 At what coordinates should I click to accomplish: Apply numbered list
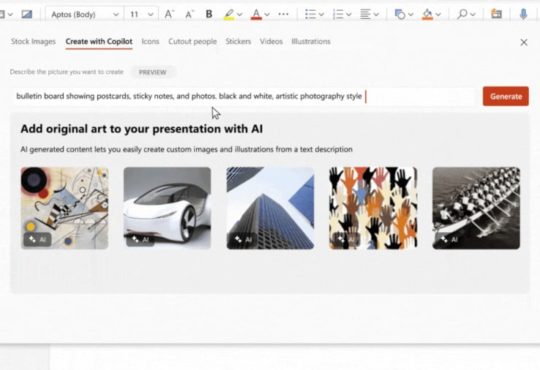coord(338,14)
